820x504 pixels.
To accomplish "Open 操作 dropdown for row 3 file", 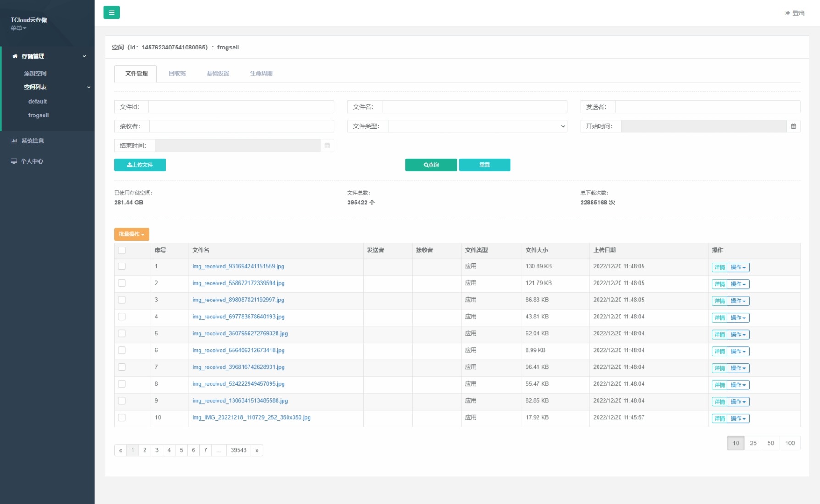I will [x=738, y=301].
